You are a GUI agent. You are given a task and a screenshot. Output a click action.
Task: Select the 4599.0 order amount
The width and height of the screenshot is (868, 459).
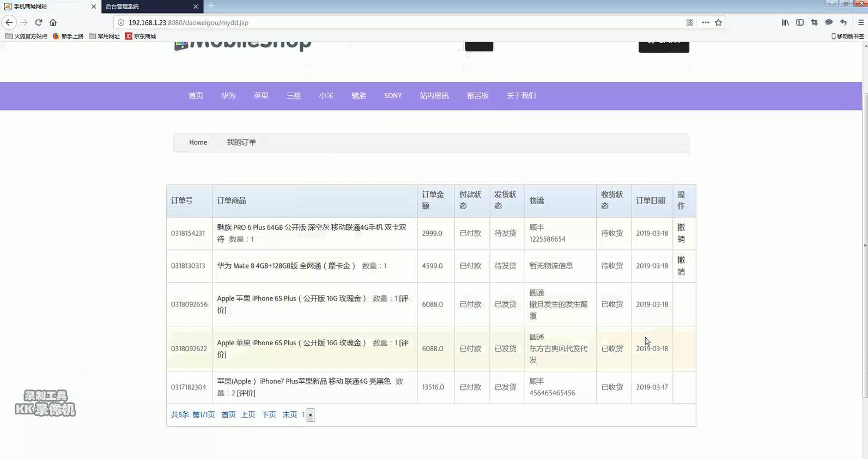(432, 266)
